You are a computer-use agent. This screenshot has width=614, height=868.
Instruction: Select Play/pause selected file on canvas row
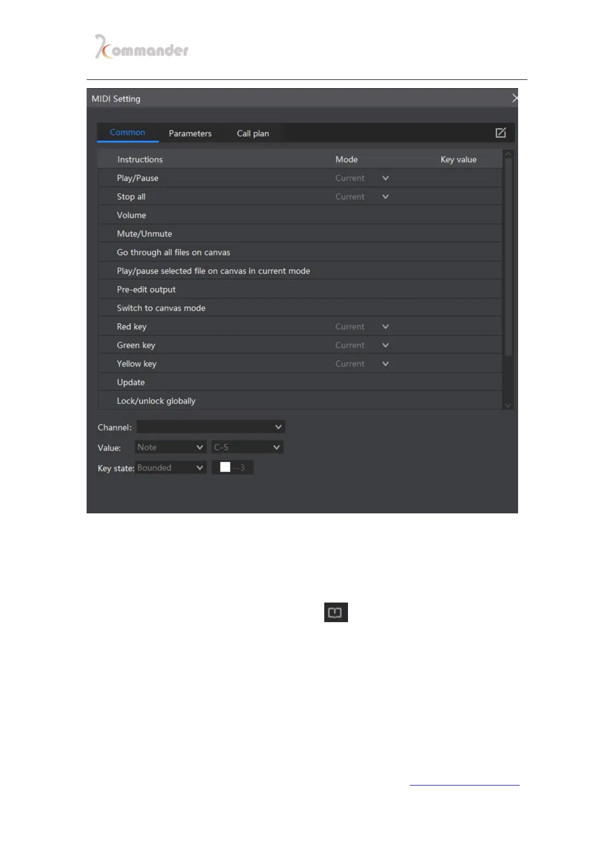tap(300, 271)
